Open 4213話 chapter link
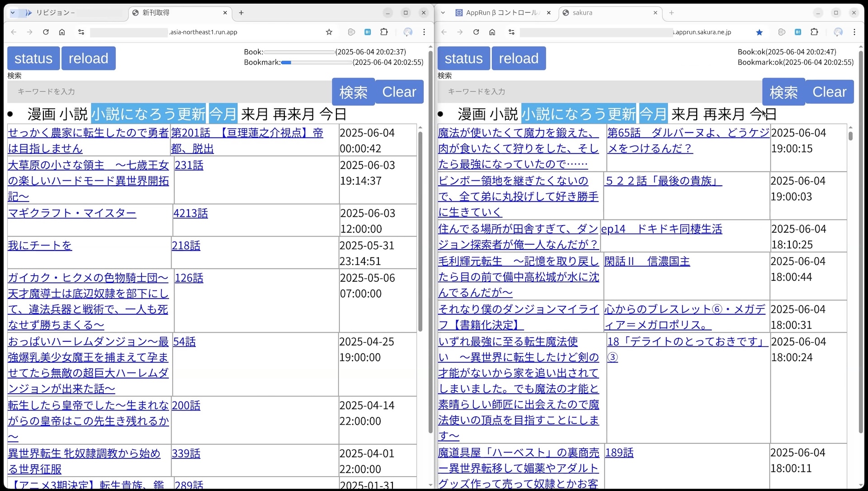The image size is (868, 491). [x=191, y=213]
